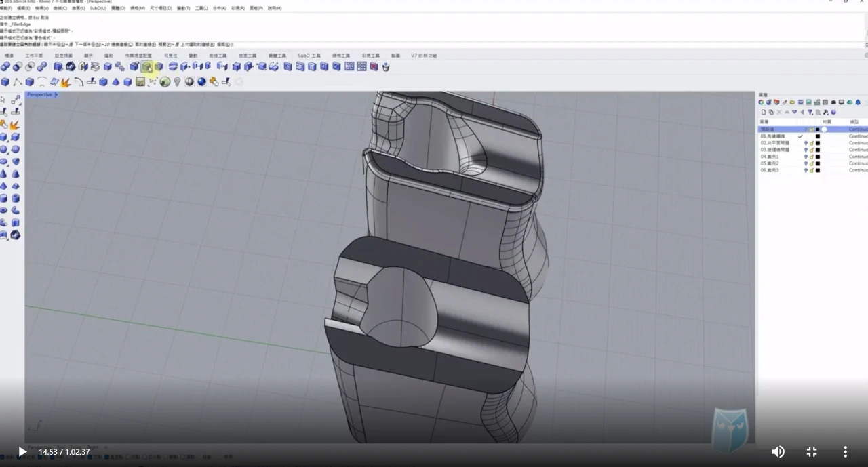Open the layer filter funnel icon
This screenshot has height=467, width=868.
pyautogui.click(x=810, y=112)
